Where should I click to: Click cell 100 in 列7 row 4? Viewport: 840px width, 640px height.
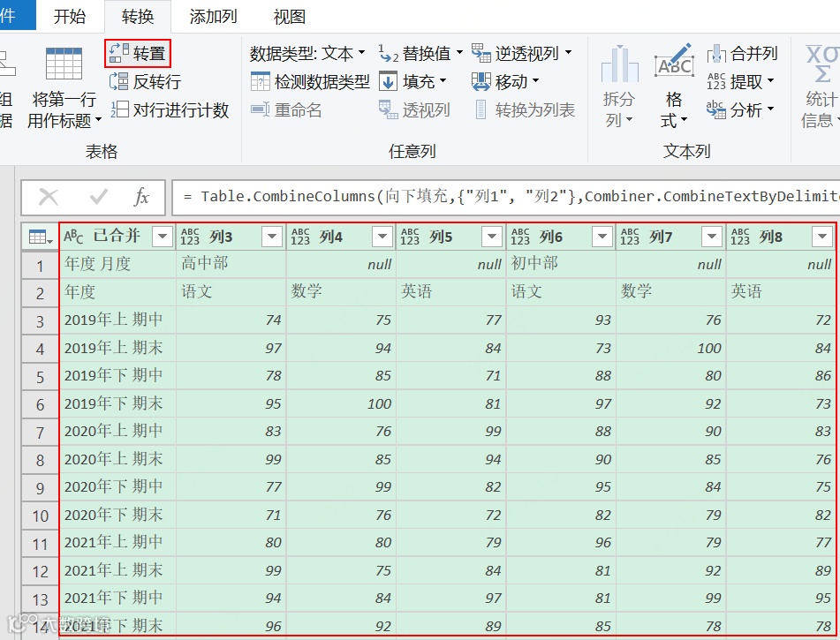tap(670, 348)
